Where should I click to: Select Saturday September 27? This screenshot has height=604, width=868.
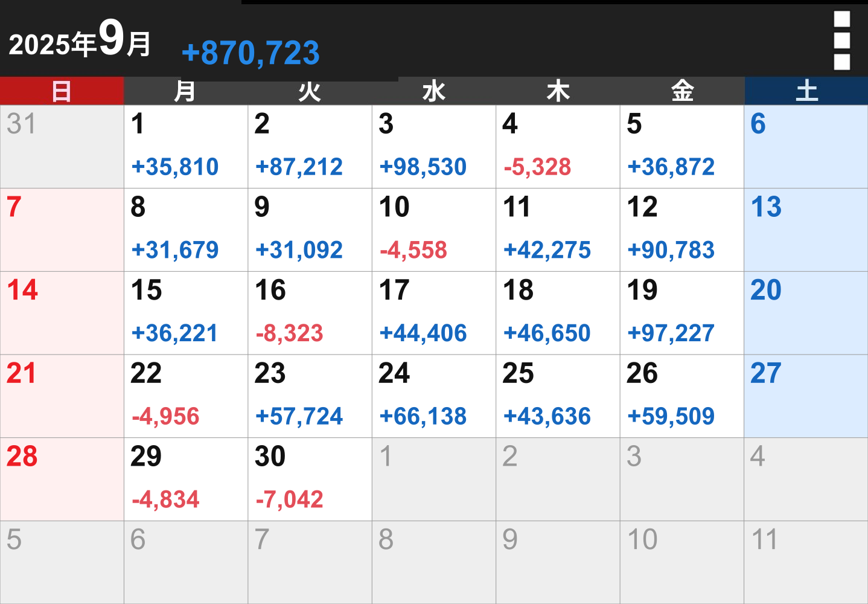[x=806, y=396]
